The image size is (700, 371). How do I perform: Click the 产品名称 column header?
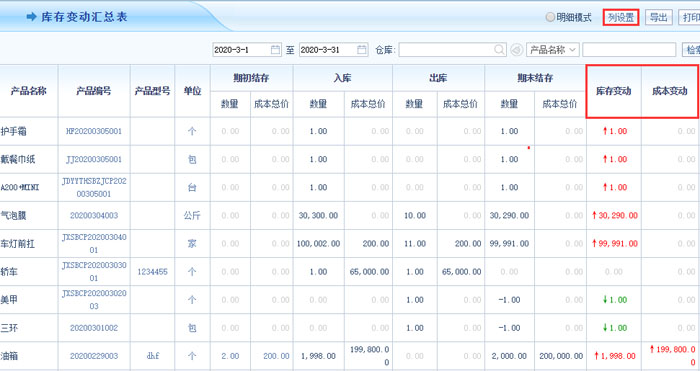29,91
